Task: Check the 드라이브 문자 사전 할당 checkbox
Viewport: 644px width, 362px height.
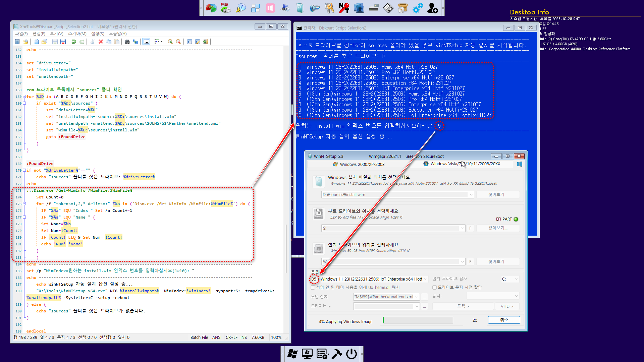Action: click(x=434, y=288)
